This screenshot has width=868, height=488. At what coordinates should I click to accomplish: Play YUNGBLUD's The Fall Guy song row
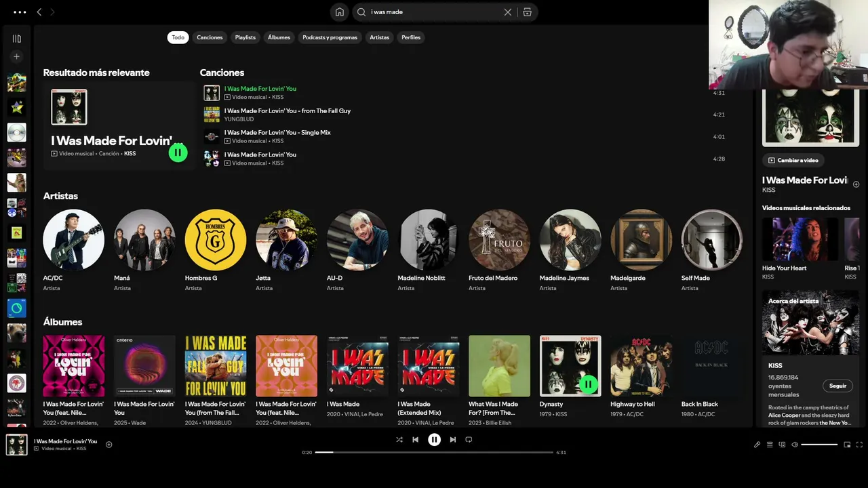(x=465, y=115)
